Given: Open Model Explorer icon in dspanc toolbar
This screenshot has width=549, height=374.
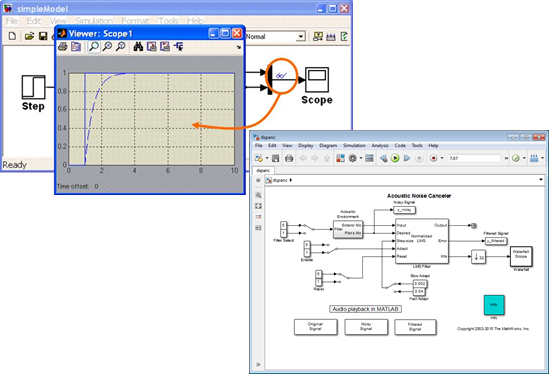Looking at the screenshot, I should (369, 158).
